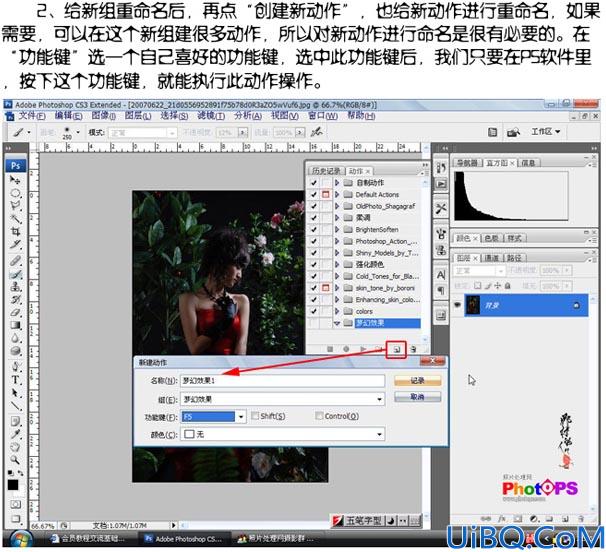Open the 滤镜(T) menu
Screen dimensions: 606x552
pos(211,116)
